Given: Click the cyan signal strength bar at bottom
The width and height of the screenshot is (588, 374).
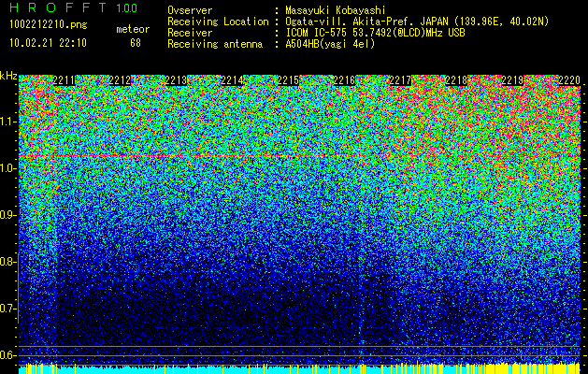Looking at the screenshot, I should coord(300,370).
